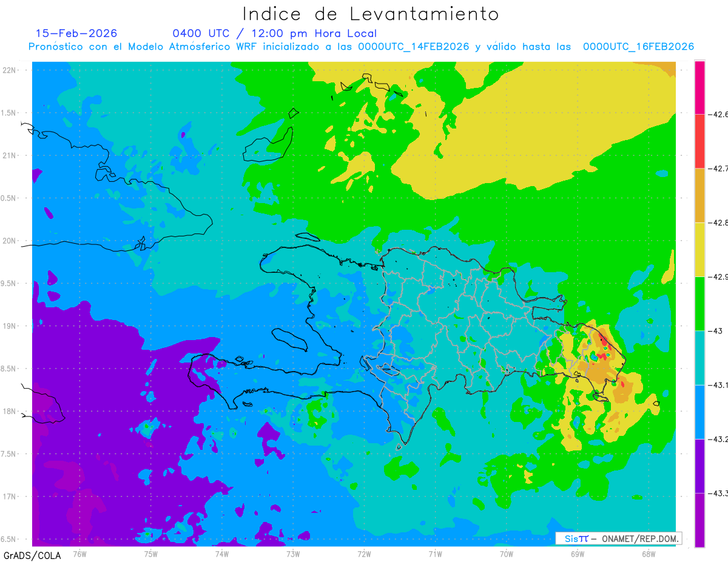Click the '17N' latitude label
The image size is (728, 562).
(10, 497)
